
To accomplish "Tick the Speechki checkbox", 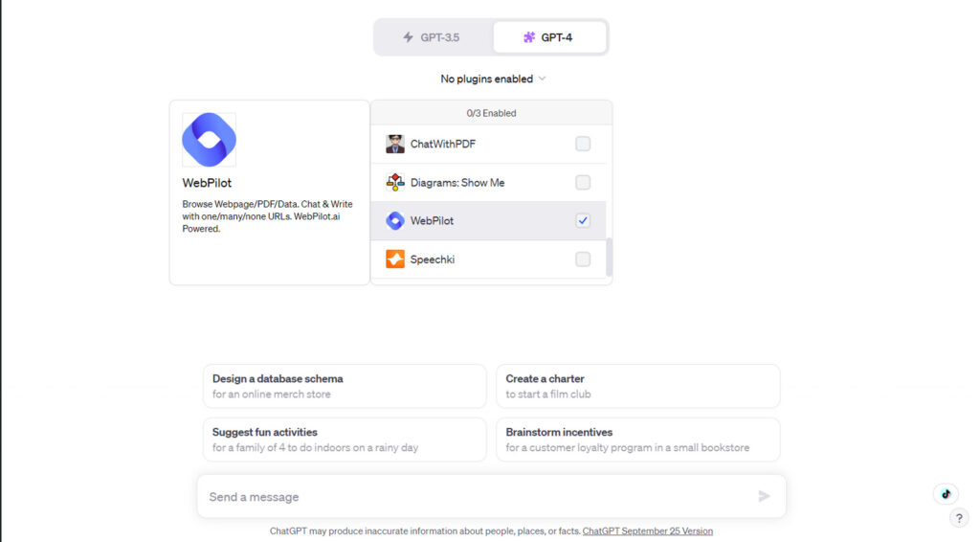I will click(583, 259).
